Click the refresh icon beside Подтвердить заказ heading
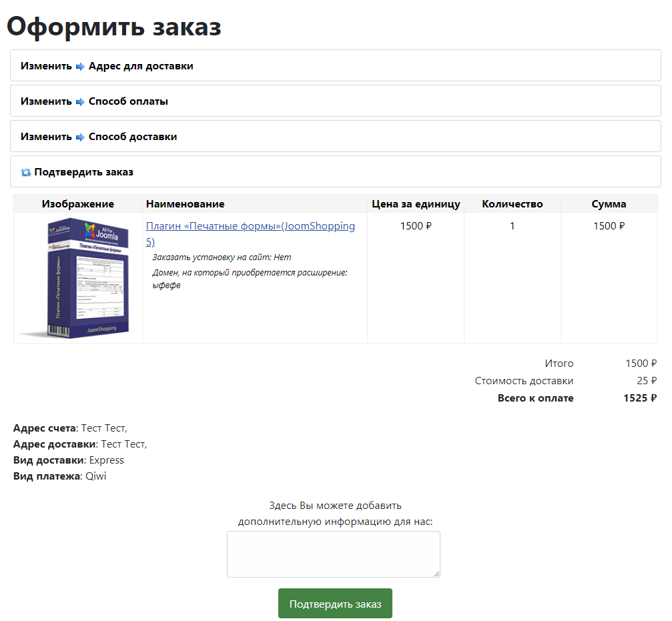 (x=26, y=172)
